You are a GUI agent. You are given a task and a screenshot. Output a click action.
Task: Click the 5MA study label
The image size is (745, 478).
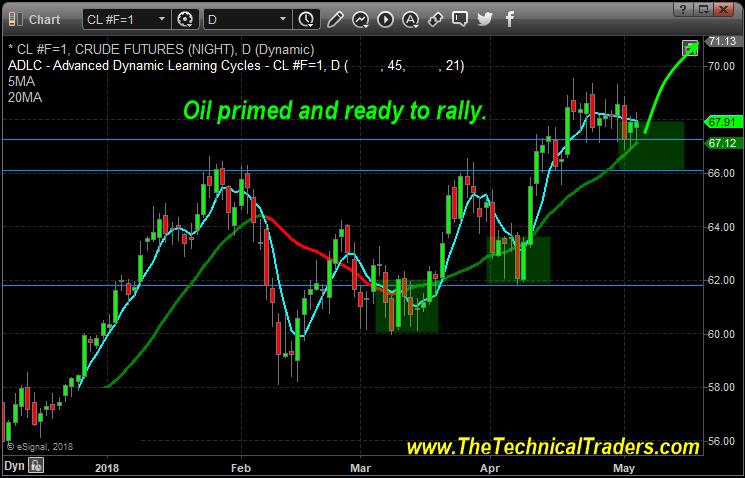click(21, 82)
